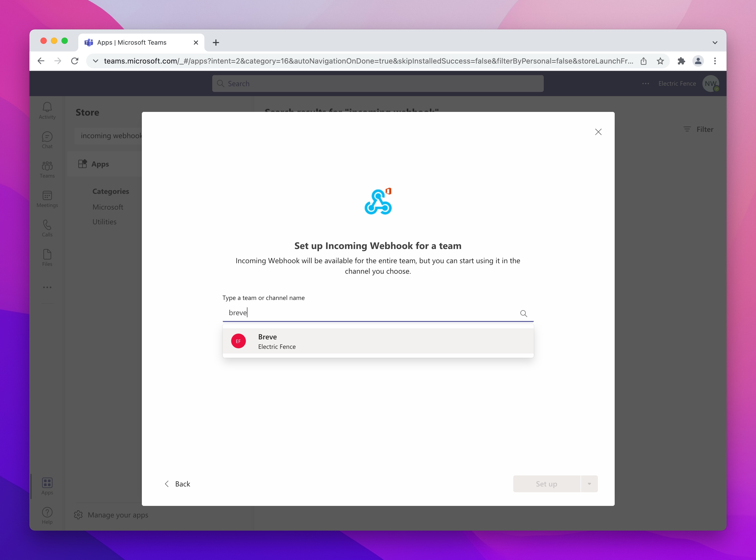Open the Chrome three-dot menu
The height and width of the screenshot is (560, 756).
tap(715, 61)
